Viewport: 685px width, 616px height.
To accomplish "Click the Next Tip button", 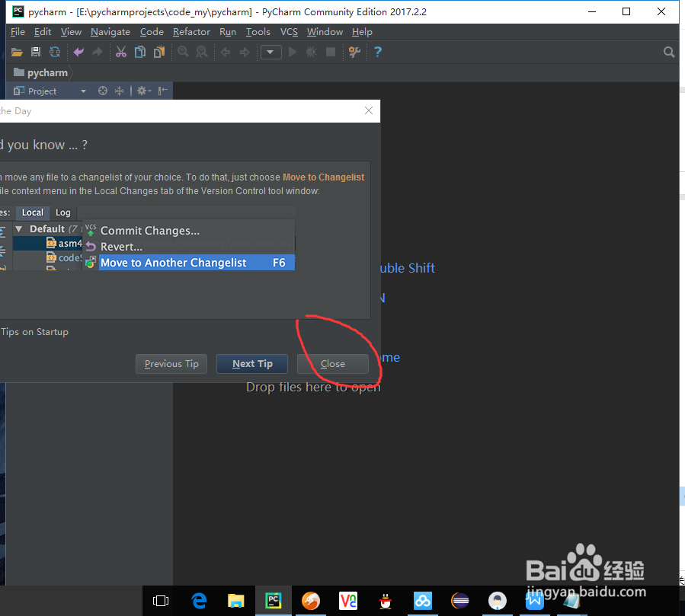I will coord(252,364).
